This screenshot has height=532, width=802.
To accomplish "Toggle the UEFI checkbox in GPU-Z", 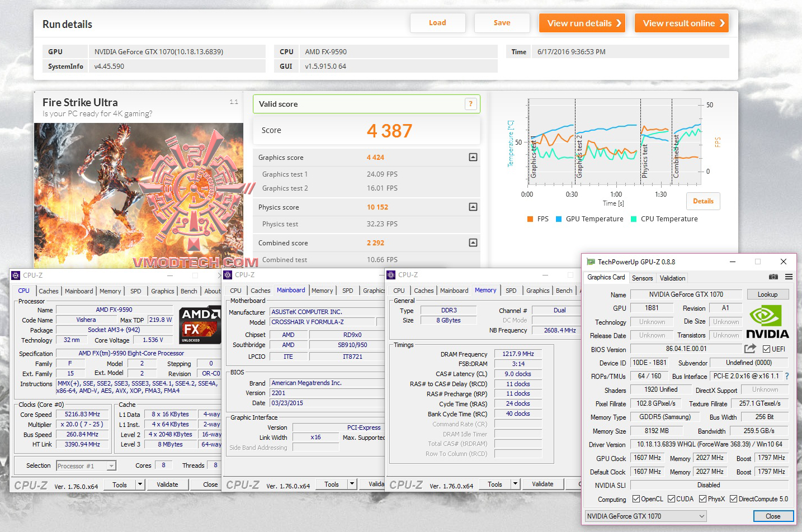I will coord(767,349).
